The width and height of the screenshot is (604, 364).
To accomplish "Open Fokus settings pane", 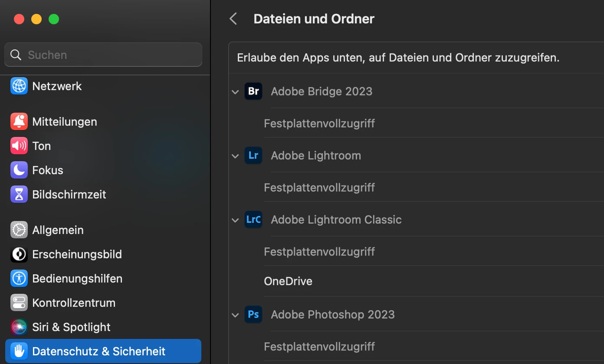I will [103, 170].
